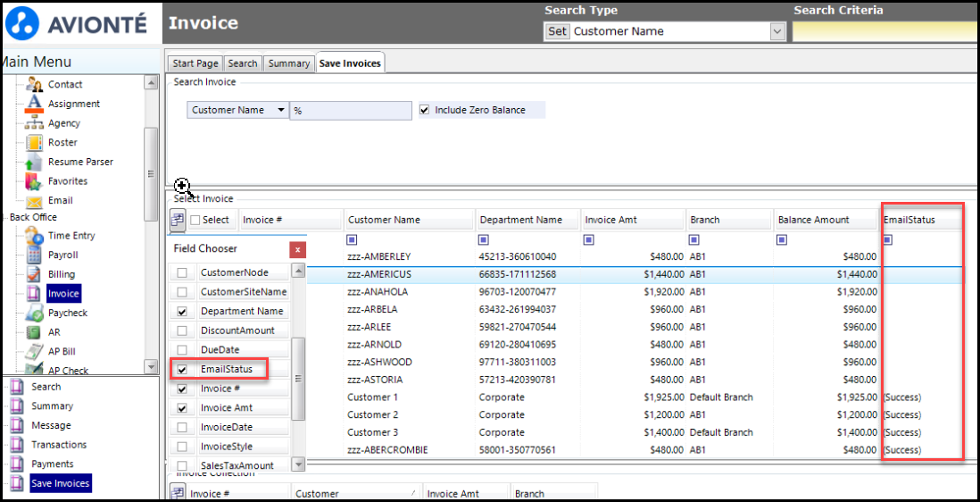Select the Customer 2 row
Screen dimensions: 980x502
click(635, 414)
